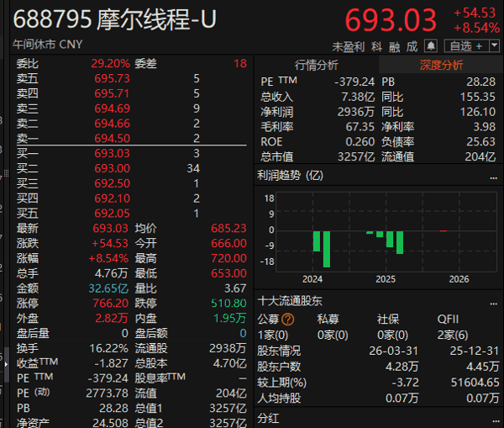Select the 卖一 price 694.50
The height and width of the screenshot is (428, 504).
[112, 138]
